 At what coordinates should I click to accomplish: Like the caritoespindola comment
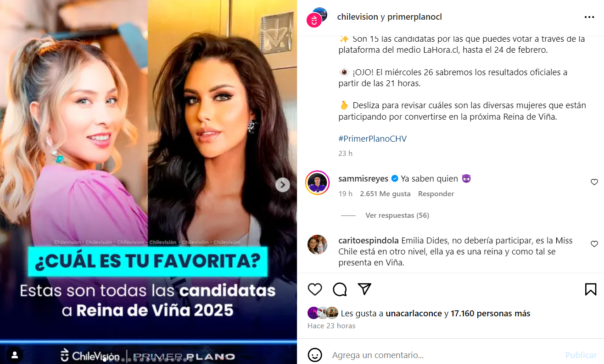[x=594, y=244]
